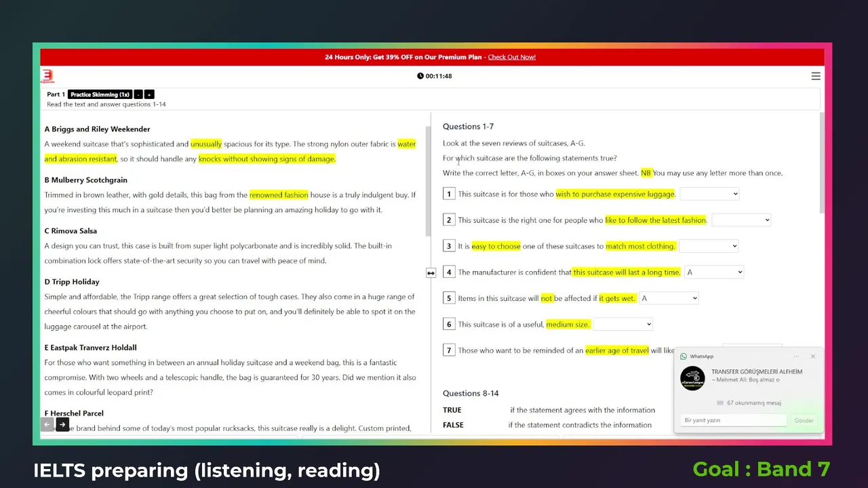Decrease skimming speed with the minus button
This screenshot has height=488, width=868.
138,94
